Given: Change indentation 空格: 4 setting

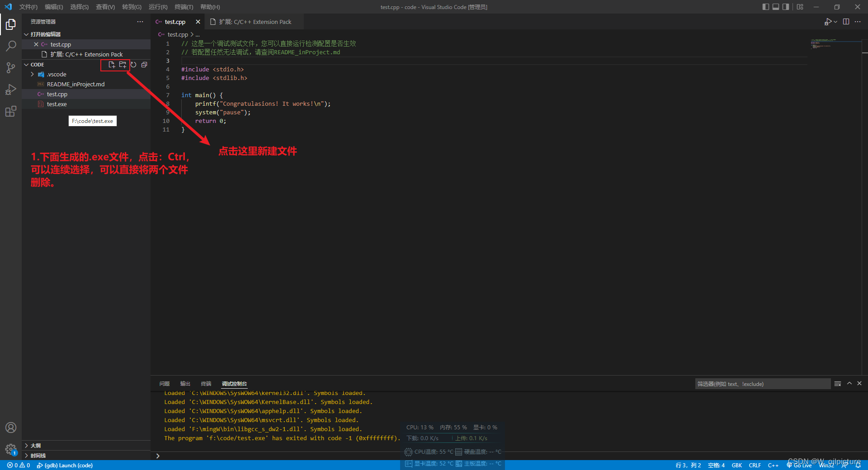Looking at the screenshot, I should click(x=716, y=465).
